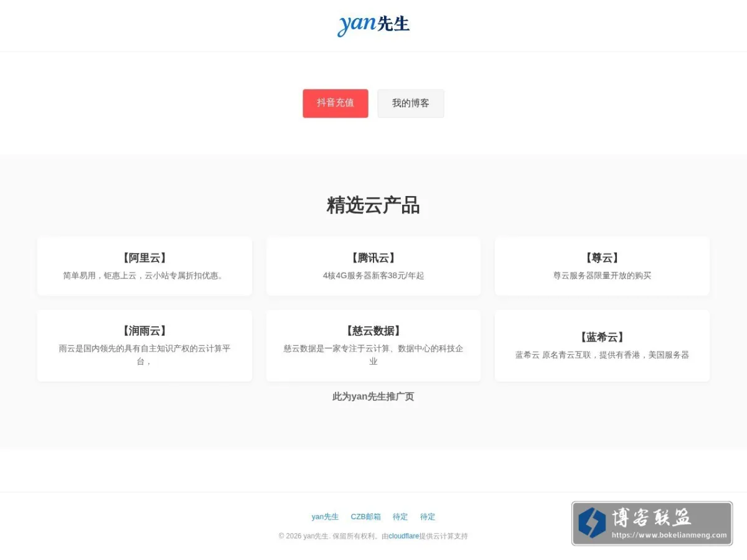The height and width of the screenshot is (560, 747).
Task: Click the 雨云是国内领先的 description text
Action: (144, 355)
